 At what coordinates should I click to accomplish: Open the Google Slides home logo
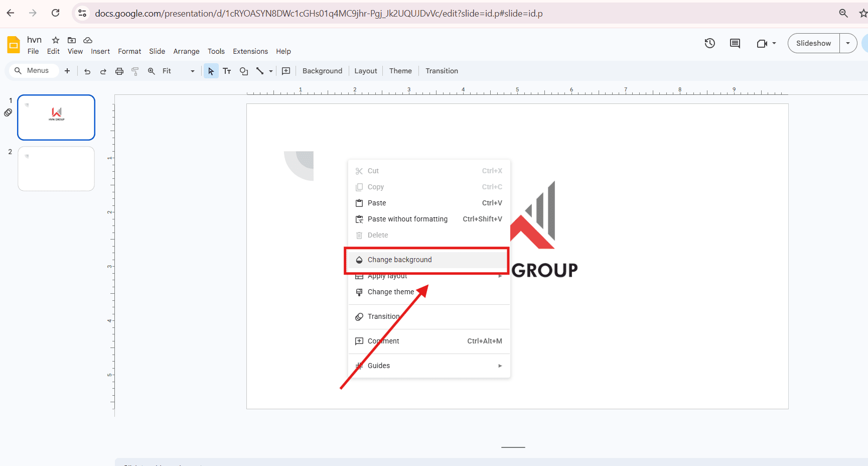(14, 45)
